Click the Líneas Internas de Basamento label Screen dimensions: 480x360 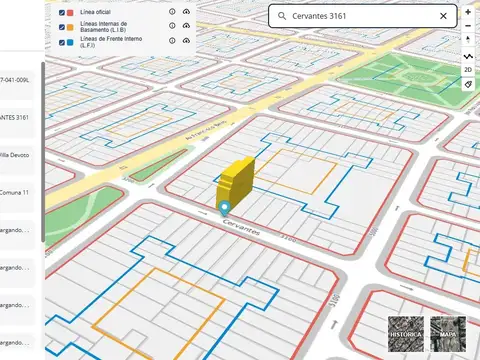click(x=103, y=27)
